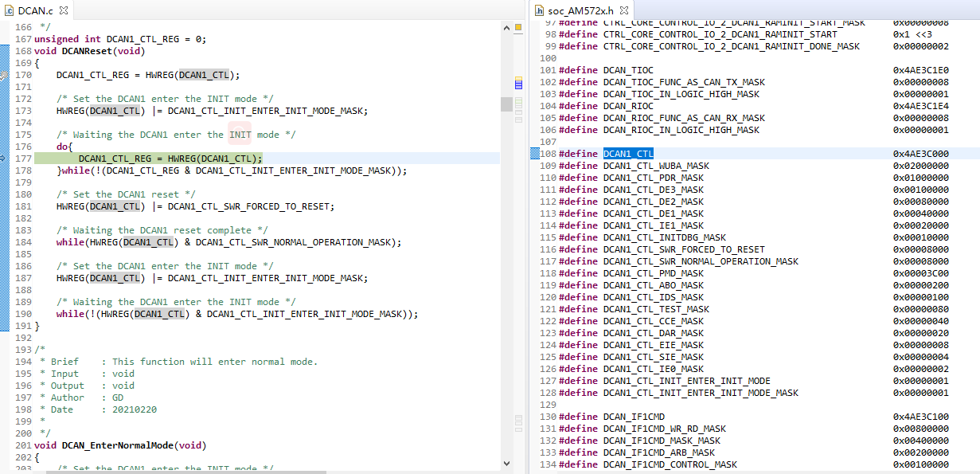Click the 'Output : void' comment line
980x474 pixels.
point(87,386)
